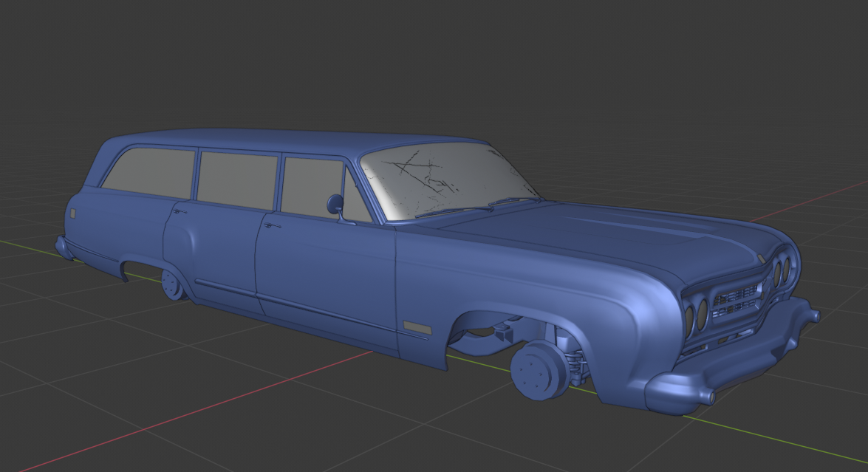Screen dimensions: 868x472
Task: Select the rear cargo side window glass
Action: (149, 173)
